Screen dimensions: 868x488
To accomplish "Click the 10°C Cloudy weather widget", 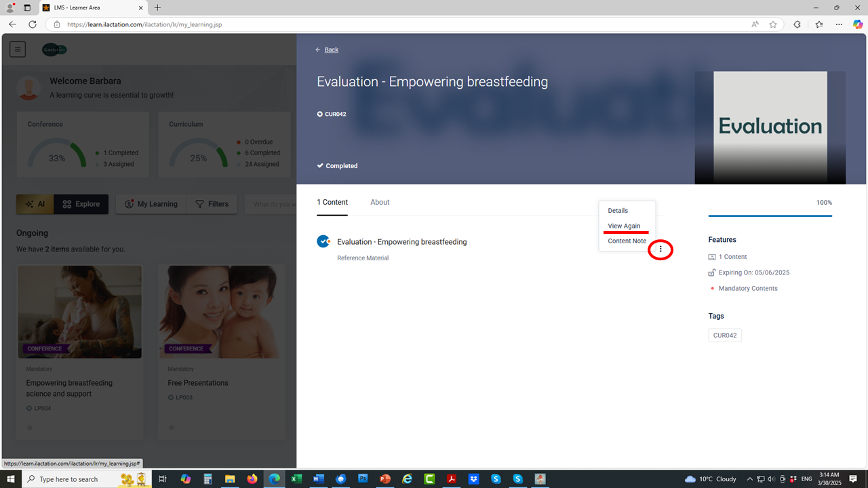I will pos(711,479).
